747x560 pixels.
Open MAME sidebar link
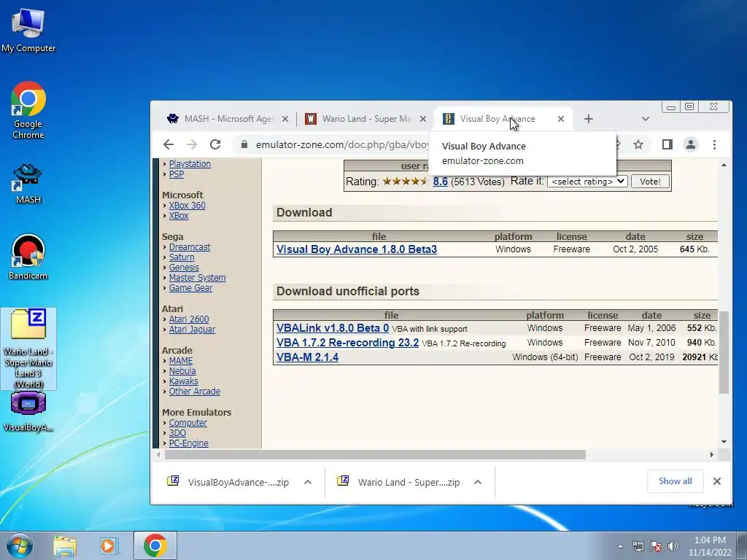pyautogui.click(x=181, y=361)
